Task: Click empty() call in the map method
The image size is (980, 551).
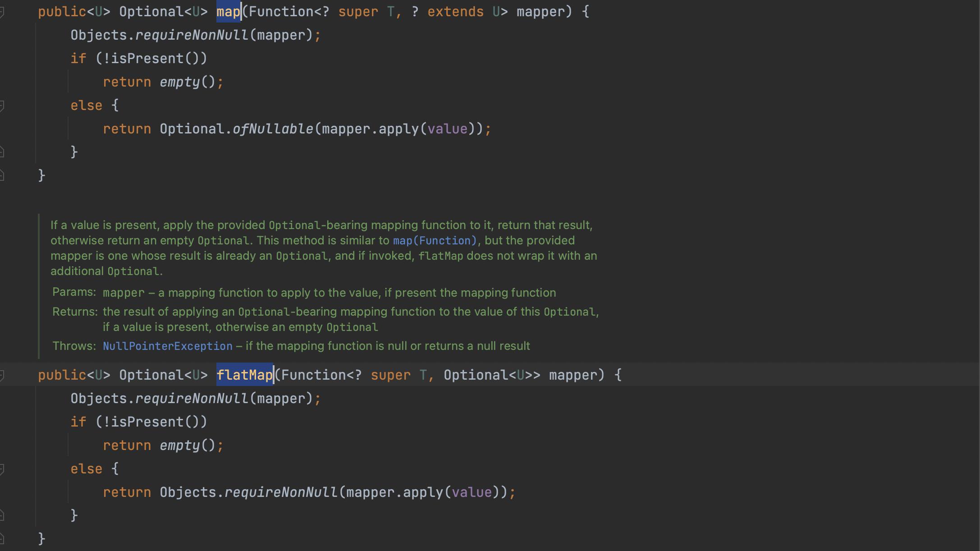Action: click(188, 82)
